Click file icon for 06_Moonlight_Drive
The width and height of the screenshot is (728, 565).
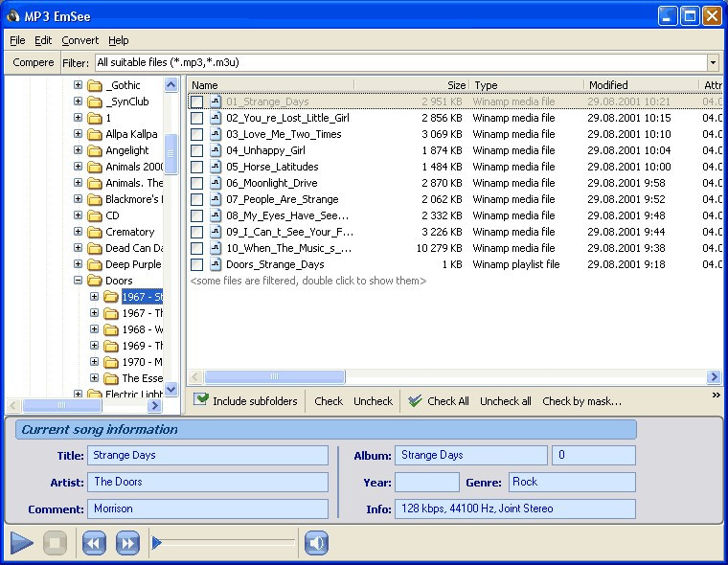(x=215, y=183)
